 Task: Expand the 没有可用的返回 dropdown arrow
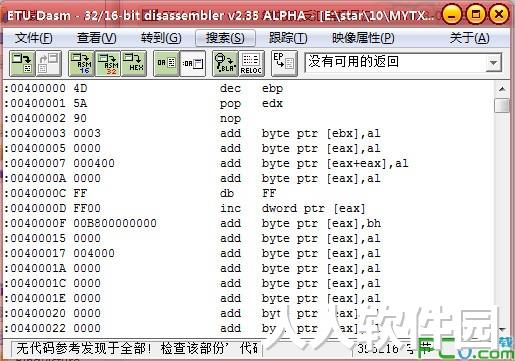point(493,63)
